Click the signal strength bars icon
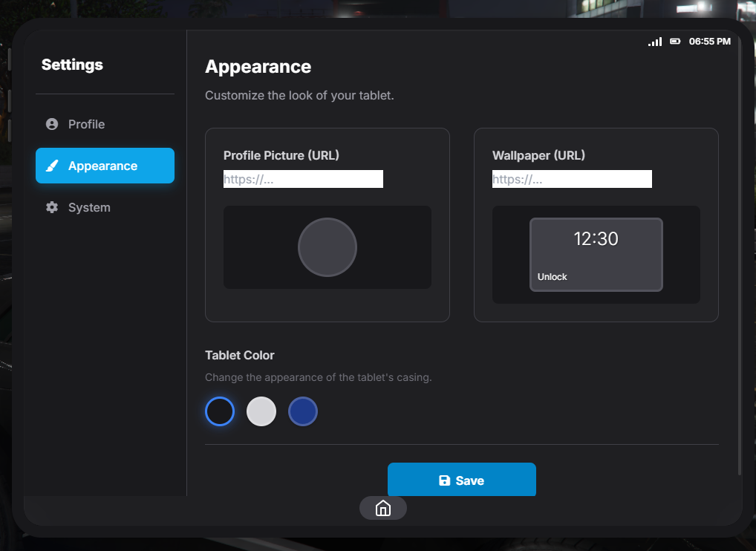 click(655, 42)
